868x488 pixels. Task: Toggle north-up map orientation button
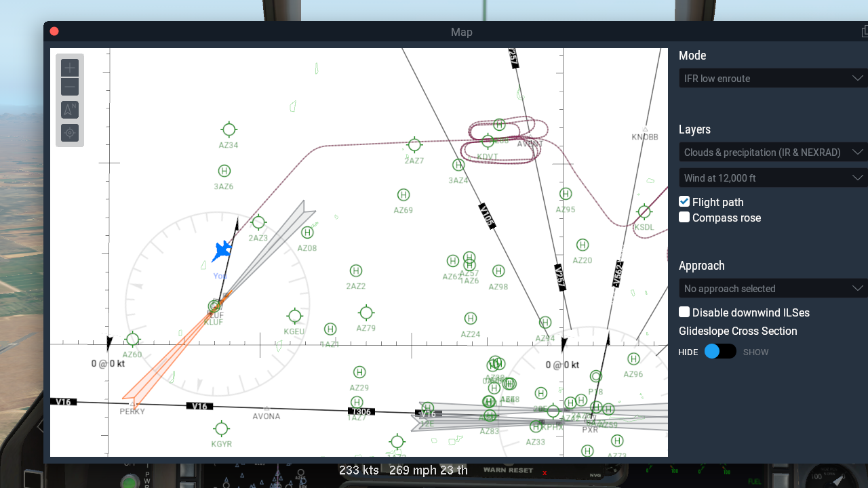(x=70, y=110)
